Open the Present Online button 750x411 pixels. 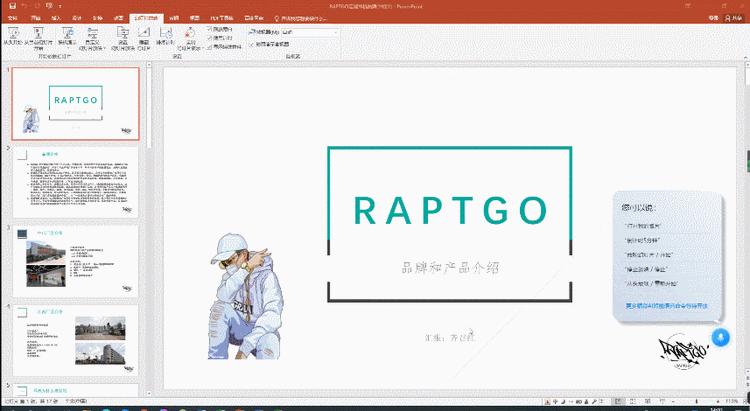(67, 38)
